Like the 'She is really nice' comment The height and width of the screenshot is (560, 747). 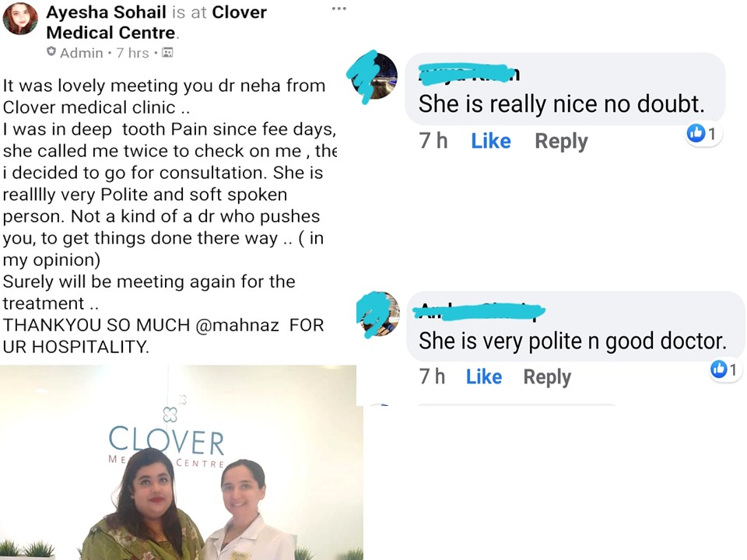[x=491, y=141]
